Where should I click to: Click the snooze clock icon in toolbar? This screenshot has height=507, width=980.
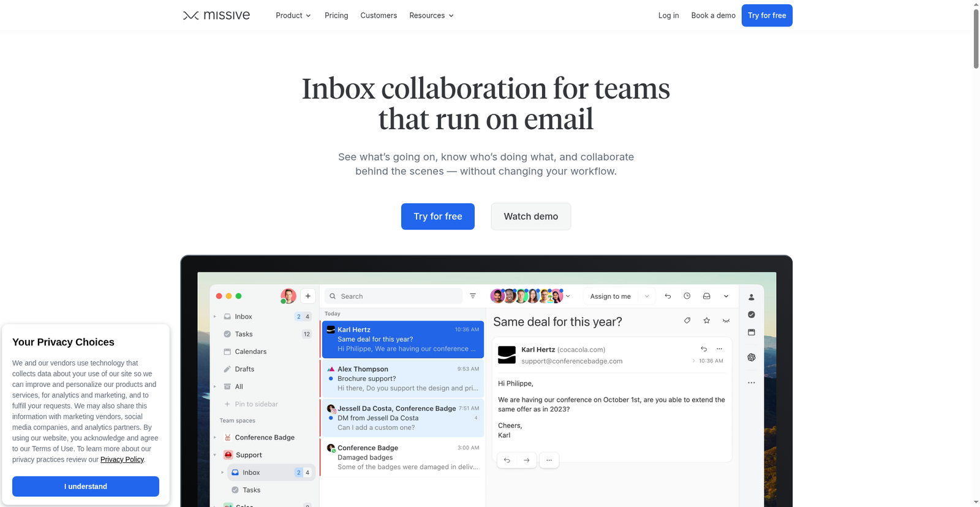(687, 296)
